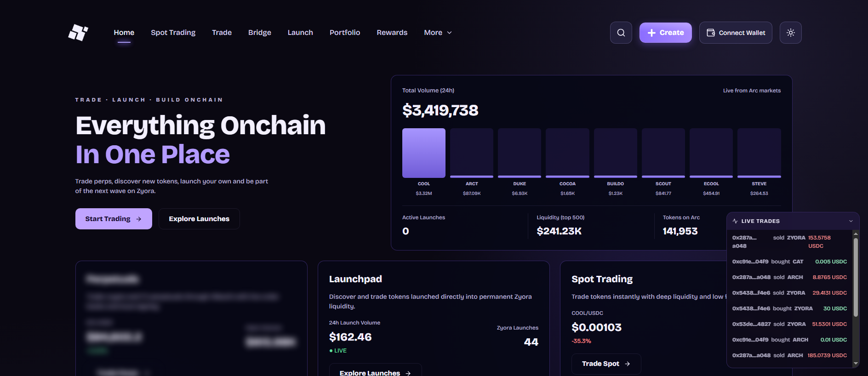Click the COOL/USDC price $0.00103
Viewport: 868px width, 376px height.
(596, 327)
